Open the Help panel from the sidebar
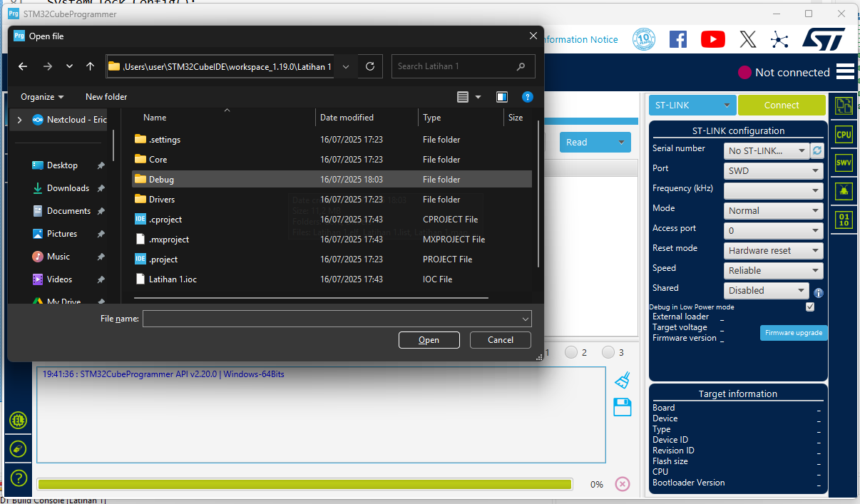Image resolution: width=860 pixels, height=504 pixels. pyautogui.click(x=19, y=478)
